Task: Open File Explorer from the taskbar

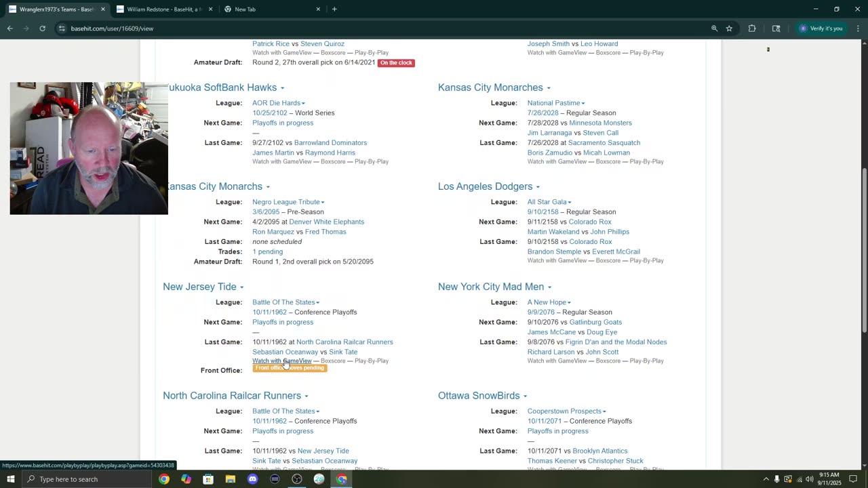Action: (x=231, y=479)
